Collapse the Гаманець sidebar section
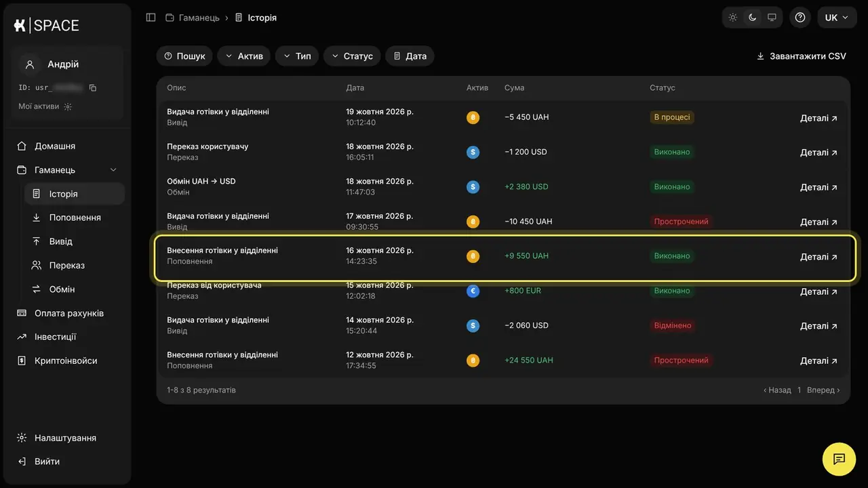This screenshot has height=488, width=868. (113, 170)
